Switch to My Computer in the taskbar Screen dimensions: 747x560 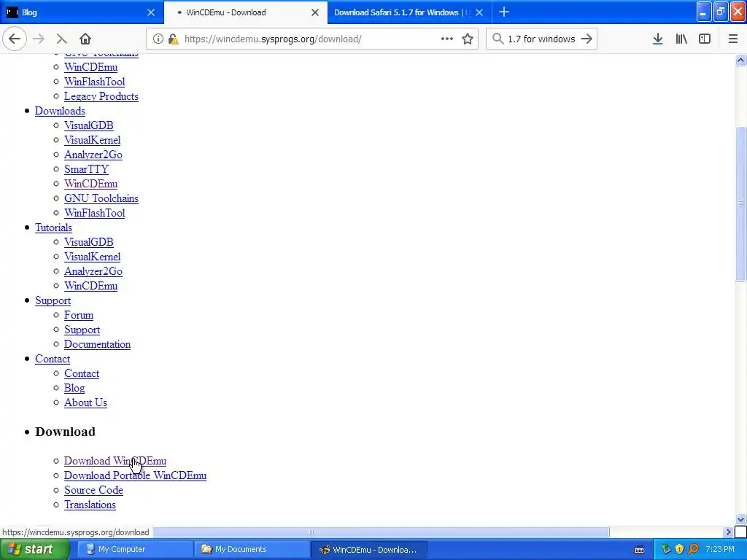(x=135, y=550)
